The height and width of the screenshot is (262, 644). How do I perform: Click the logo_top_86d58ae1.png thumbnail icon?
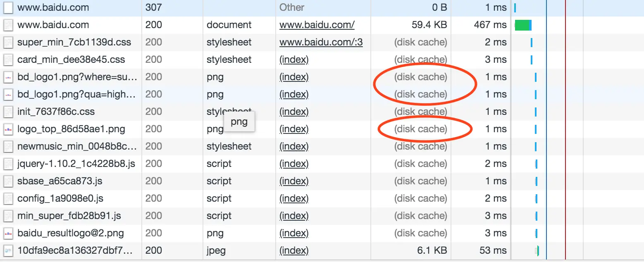[8, 129]
